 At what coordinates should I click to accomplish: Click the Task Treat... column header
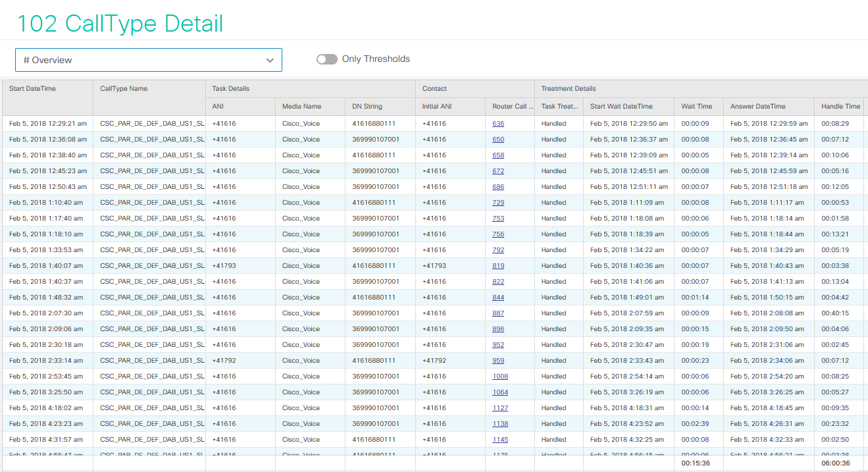559,107
